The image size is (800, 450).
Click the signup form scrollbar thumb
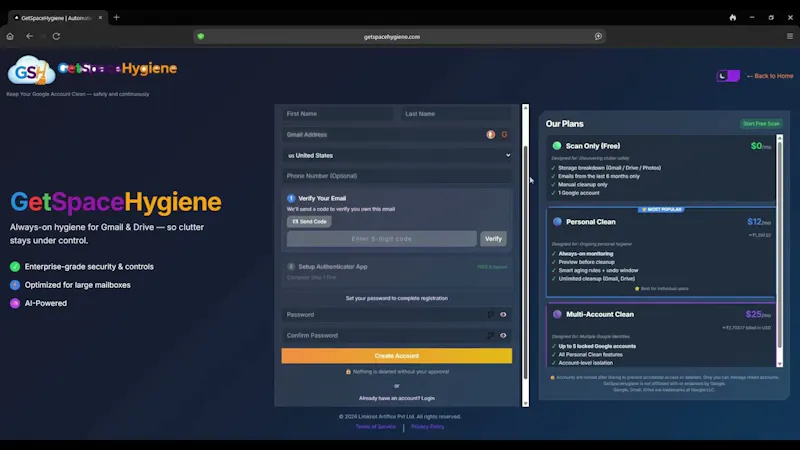[526, 262]
